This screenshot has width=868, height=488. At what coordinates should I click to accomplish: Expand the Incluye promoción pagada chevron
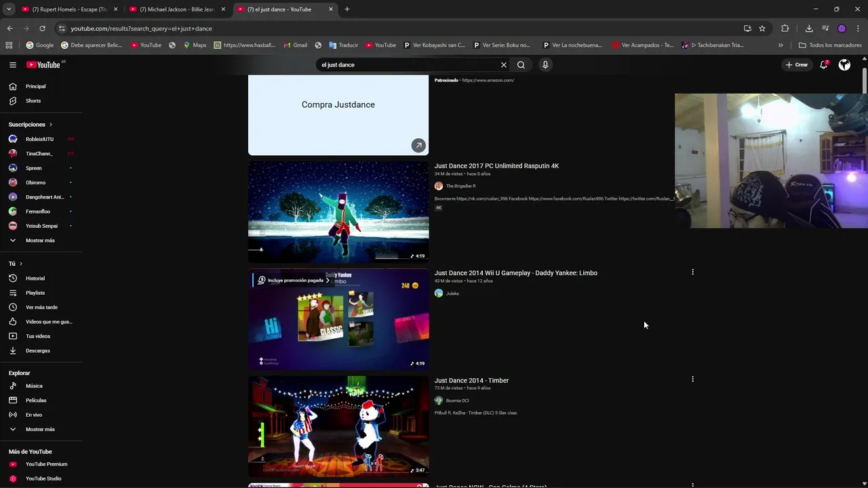328,280
